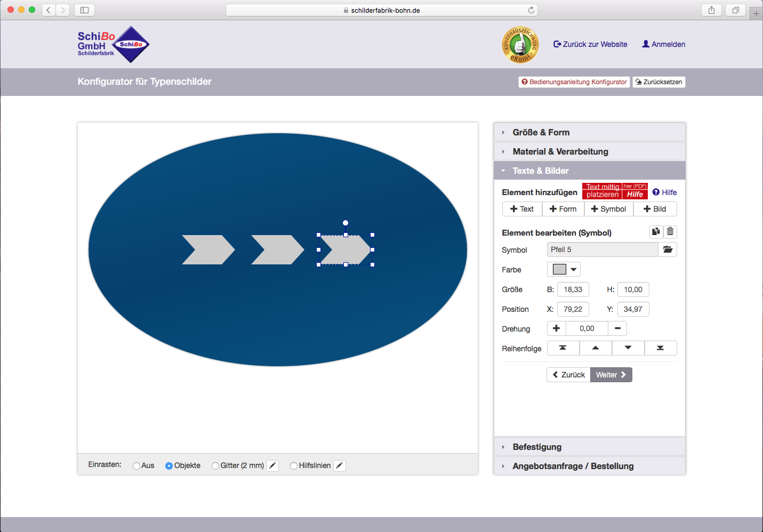Bring the symbol to the front
Screen dimensions: 763x532
563,348
